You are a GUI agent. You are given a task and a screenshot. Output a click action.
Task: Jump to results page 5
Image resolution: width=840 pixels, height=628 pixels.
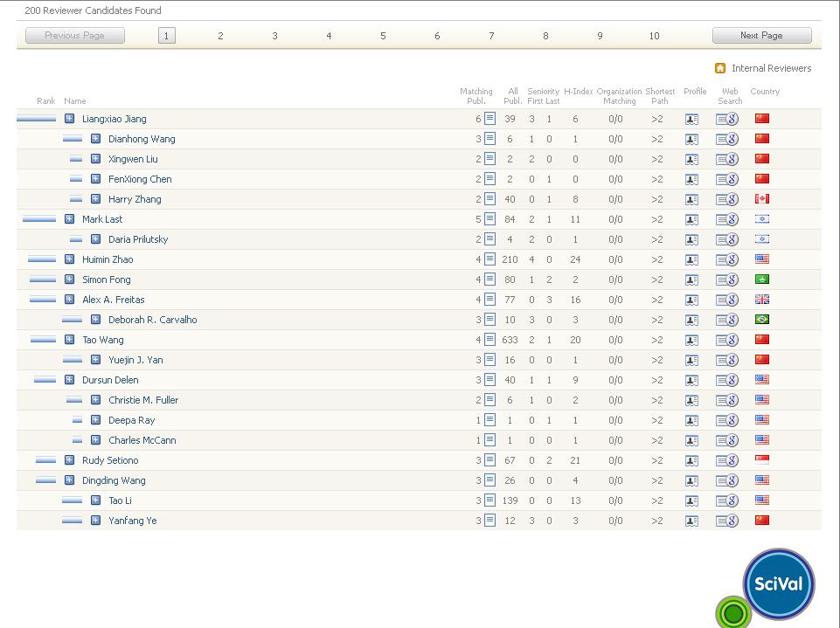[383, 36]
